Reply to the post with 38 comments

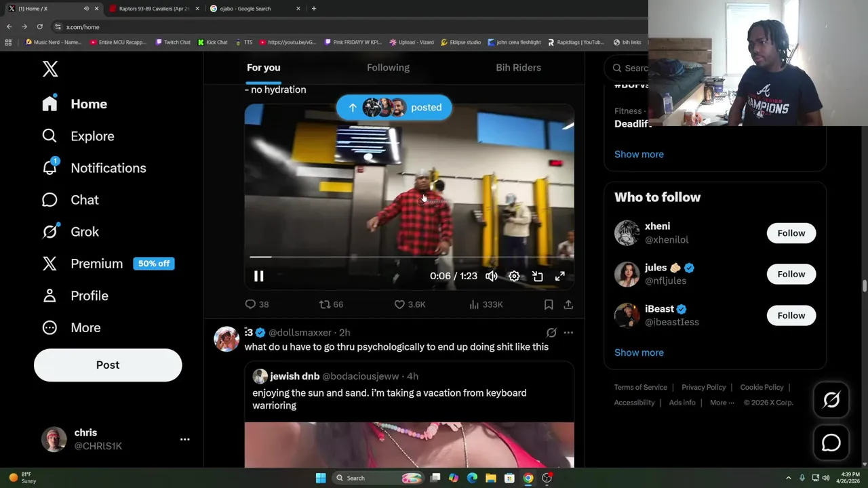[x=257, y=304]
